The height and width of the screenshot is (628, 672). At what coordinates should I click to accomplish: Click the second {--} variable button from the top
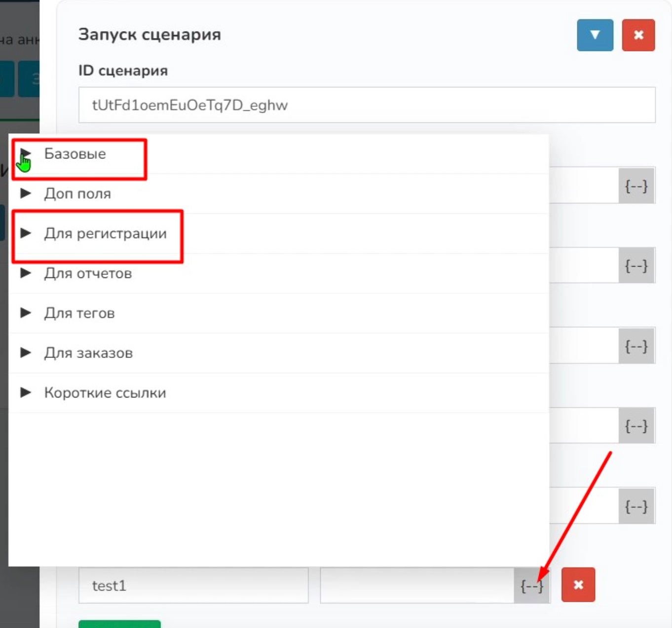[x=636, y=266]
